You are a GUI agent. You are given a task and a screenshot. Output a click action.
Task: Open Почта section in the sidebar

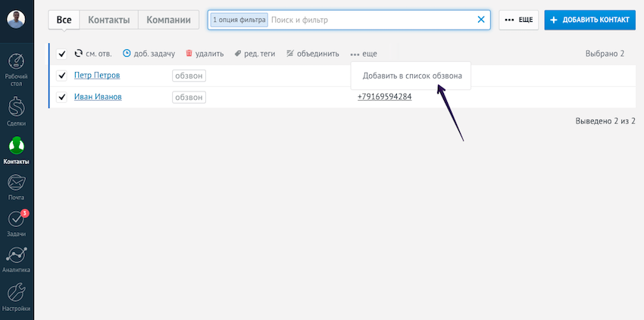pyautogui.click(x=17, y=185)
